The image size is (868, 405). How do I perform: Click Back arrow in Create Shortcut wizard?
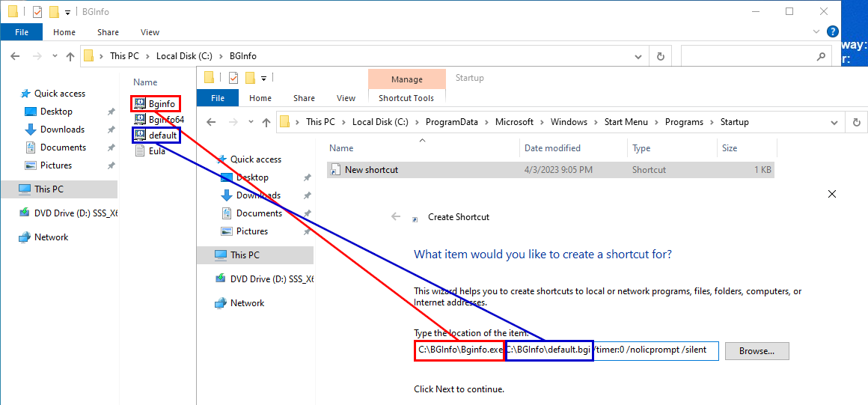396,217
